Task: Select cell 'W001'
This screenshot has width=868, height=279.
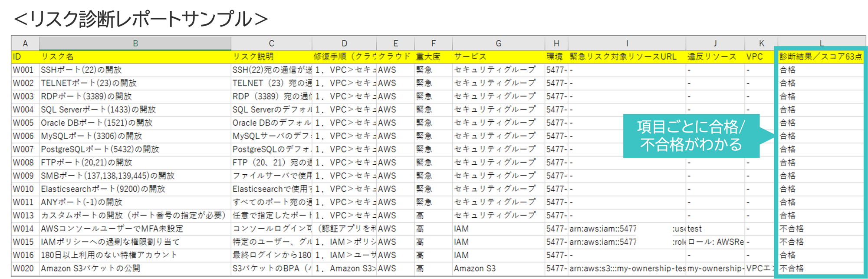Action: [x=25, y=70]
